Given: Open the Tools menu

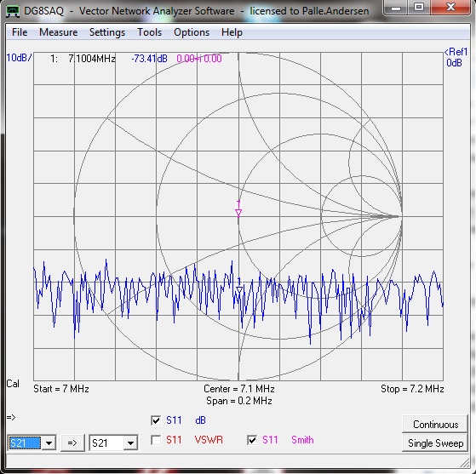Looking at the screenshot, I should 149,32.
